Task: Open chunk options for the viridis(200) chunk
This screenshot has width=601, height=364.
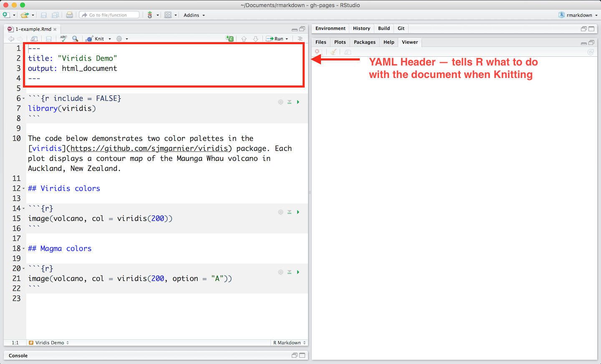Action: point(280,212)
